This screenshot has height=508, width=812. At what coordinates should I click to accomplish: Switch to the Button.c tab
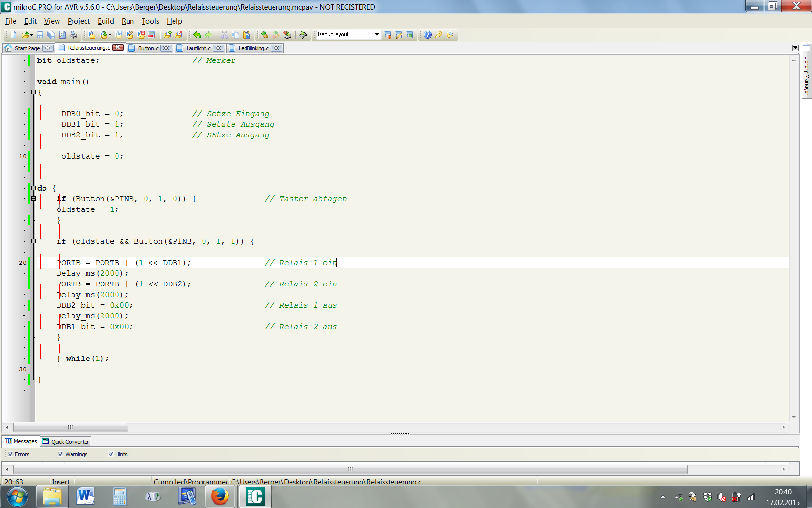pyautogui.click(x=148, y=48)
